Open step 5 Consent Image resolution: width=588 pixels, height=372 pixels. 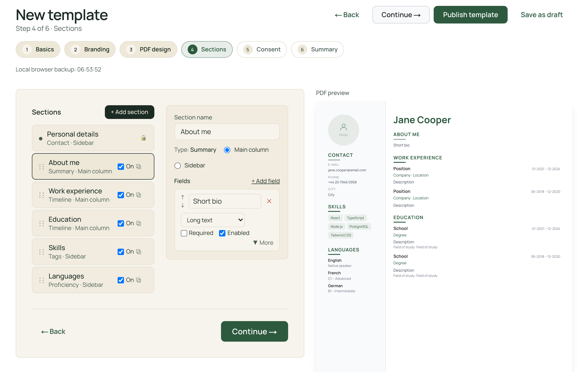pos(262,50)
